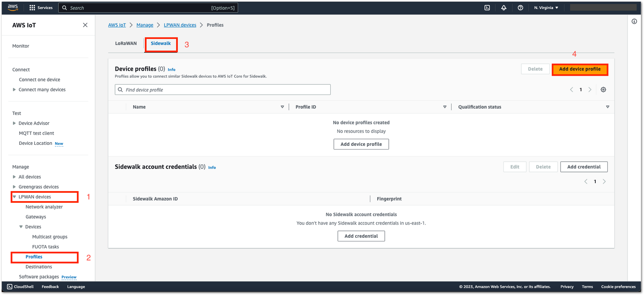644x295 pixels.
Task: Expand Device Advisor section
Action: coord(14,123)
